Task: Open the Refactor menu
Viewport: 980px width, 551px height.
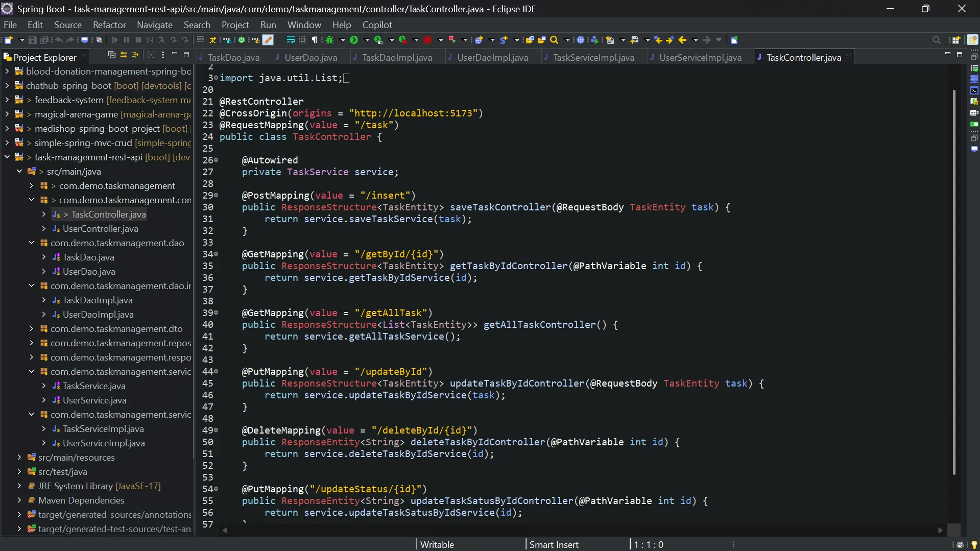Action: (x=109, y=25)
